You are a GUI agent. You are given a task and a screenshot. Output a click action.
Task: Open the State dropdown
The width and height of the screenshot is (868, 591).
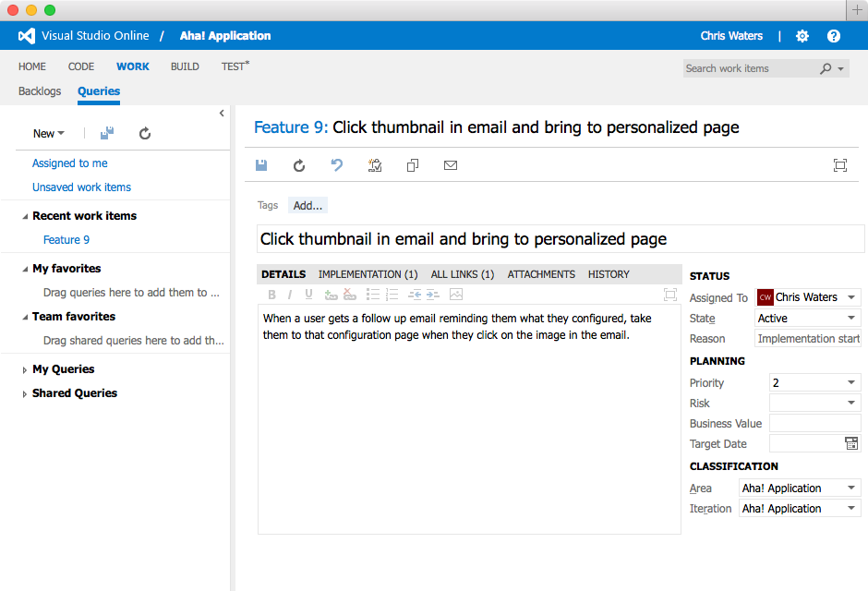pos(851,318)
